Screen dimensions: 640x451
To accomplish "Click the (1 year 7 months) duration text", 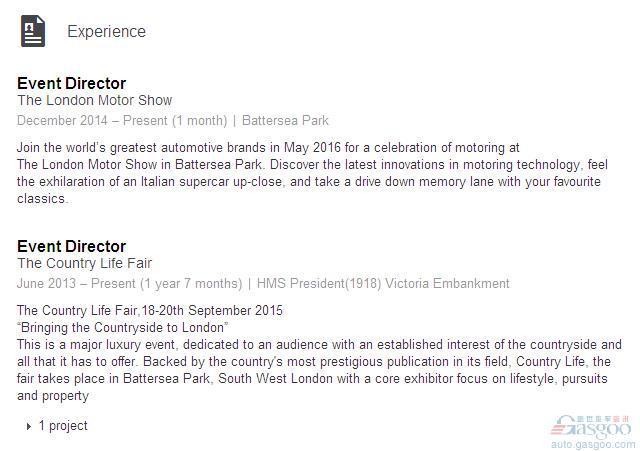I will pos(191,283).
